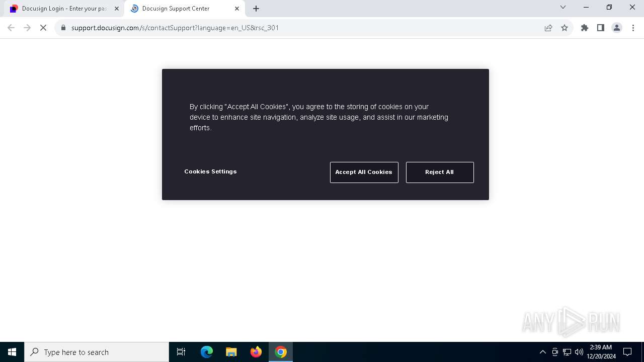The width and height of the screenshot is (644, 362).
Task: Open the Chrome profile menu
Action: pyautogui.click(x=617, y=28)
